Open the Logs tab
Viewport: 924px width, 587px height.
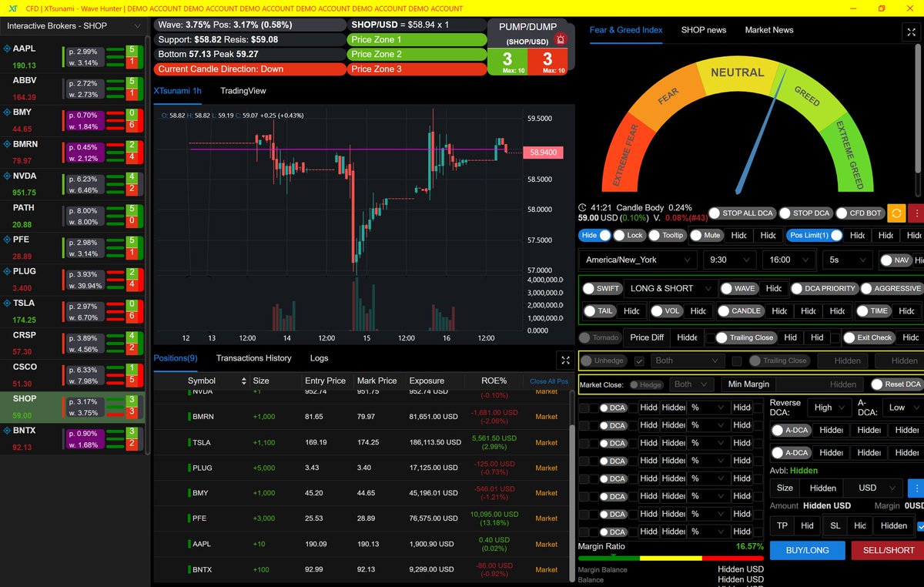tap(319, 358)
